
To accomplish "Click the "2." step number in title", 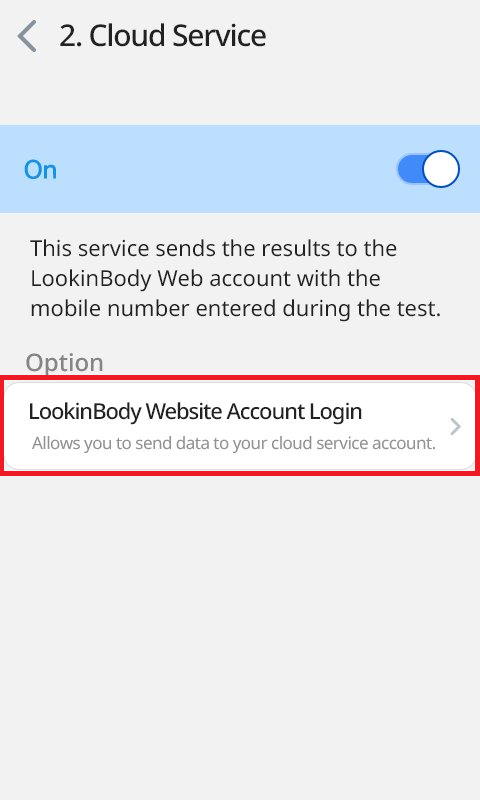I will 70,36.
